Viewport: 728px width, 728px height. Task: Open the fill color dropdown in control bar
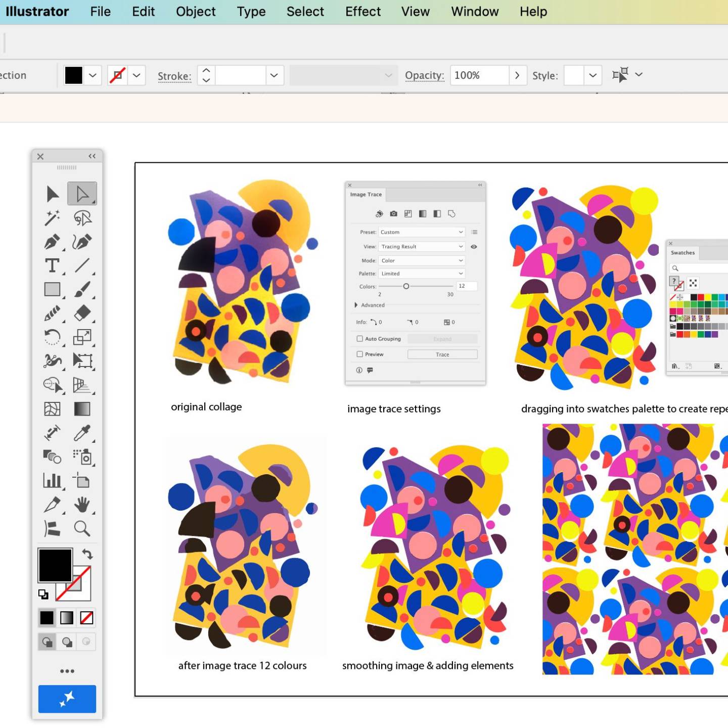pos(93,75)
